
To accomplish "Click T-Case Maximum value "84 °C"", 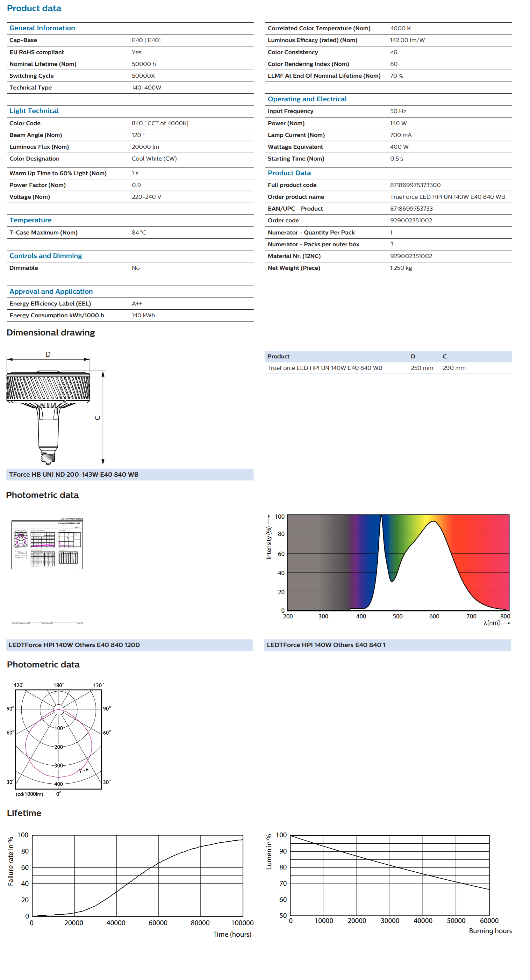I will tap(139, 233).
